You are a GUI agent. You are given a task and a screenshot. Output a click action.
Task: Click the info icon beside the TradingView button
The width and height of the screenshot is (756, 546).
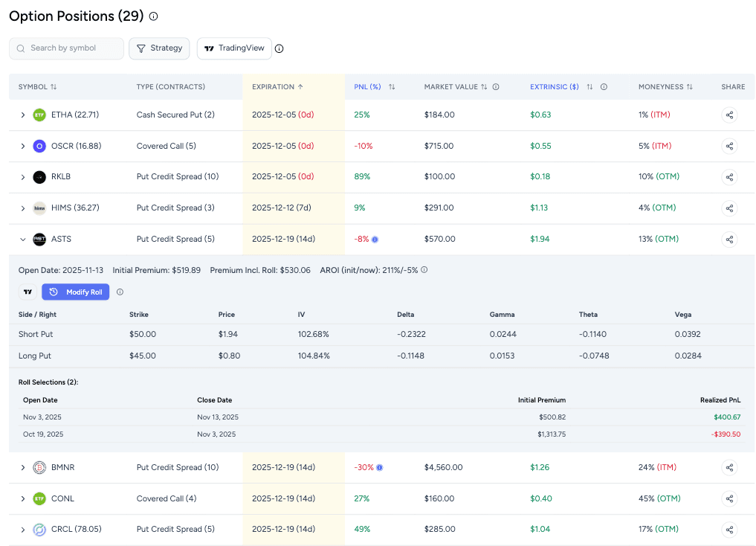tap(279, 48)
